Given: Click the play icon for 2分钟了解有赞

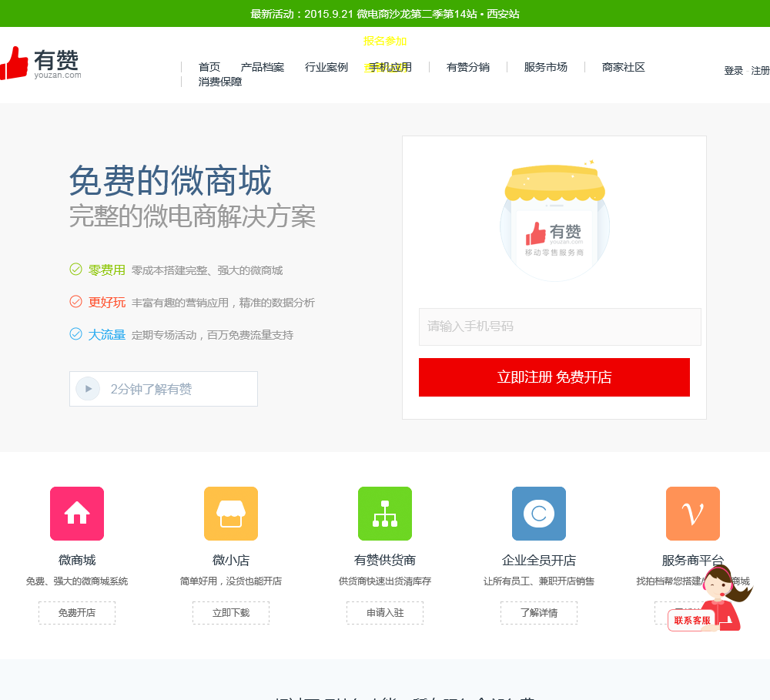Looking at the screenshot, I should tap(88, 389).
